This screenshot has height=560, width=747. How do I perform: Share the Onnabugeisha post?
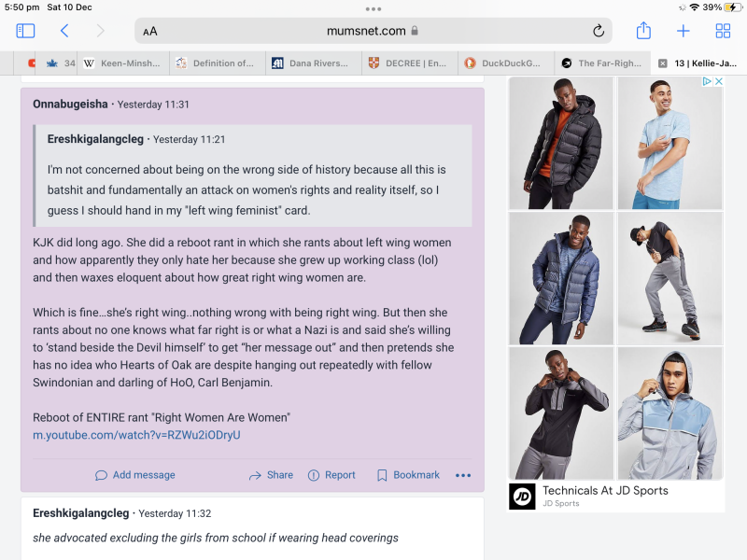click(x=271, y=475)
